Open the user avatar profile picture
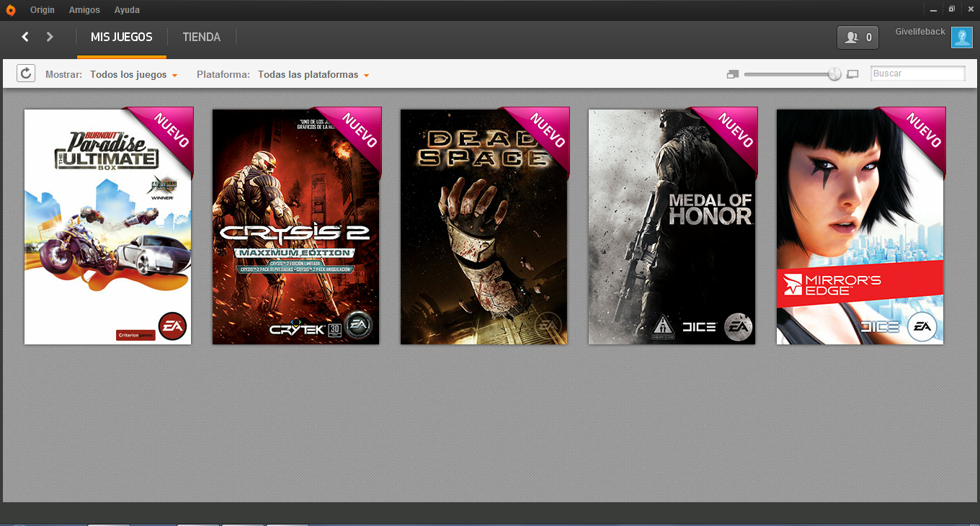This screenshot has width=980, height=526. click(962, 37)
